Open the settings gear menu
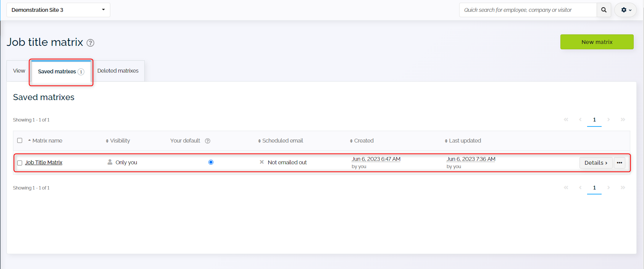The height and width of the screenshot is (269, 644). point(625,10)
